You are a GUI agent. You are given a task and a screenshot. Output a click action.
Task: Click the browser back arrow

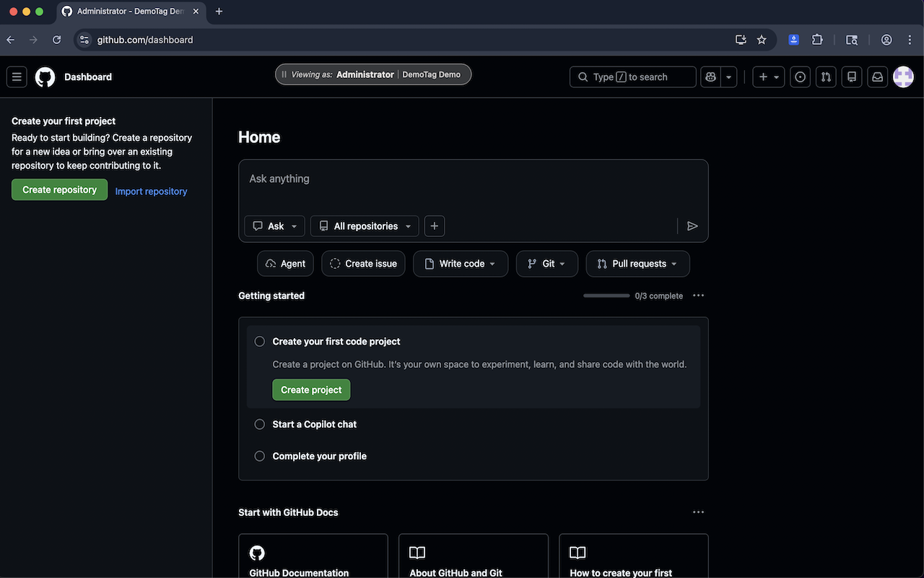10,40
